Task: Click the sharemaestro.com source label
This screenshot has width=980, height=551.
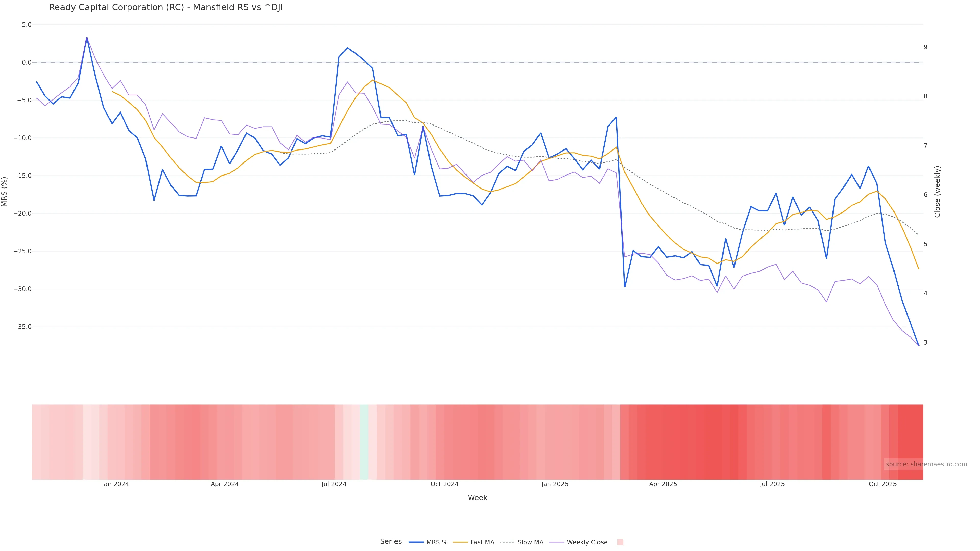Action: [926, 464]
